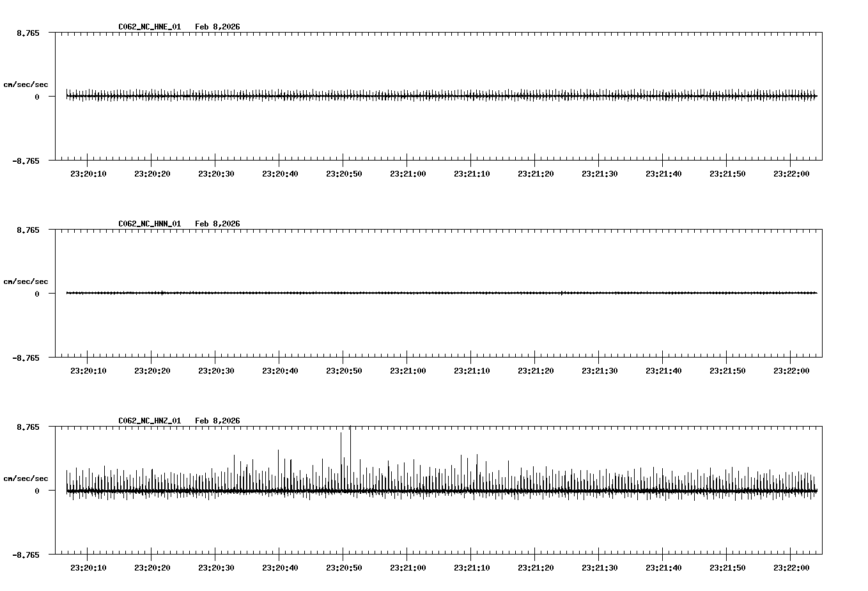Select the Feb 8,2026 date on HNZ plot

tap(217, 422)
